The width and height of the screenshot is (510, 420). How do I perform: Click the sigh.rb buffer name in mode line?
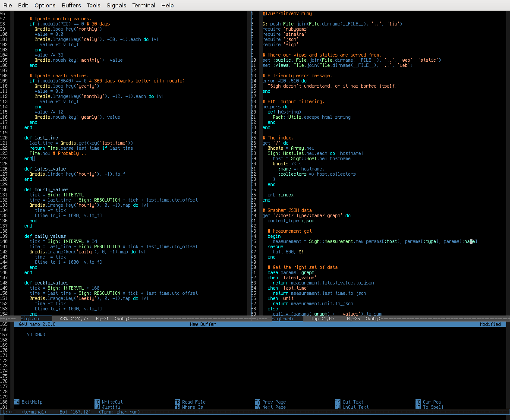click(x=30, y=319)
